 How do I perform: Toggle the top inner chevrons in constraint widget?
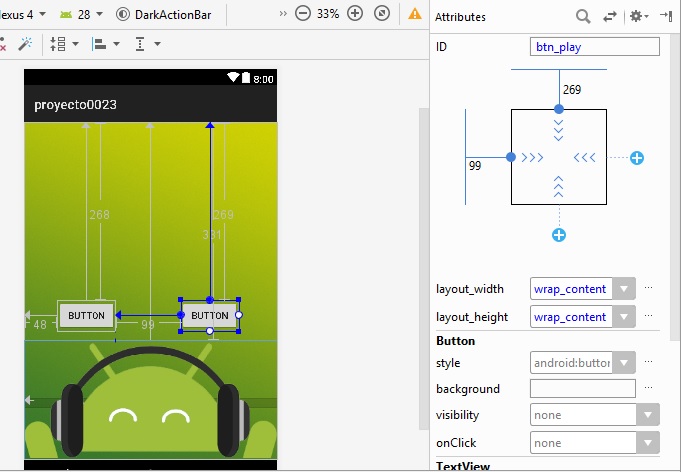(x=559, y=129)
